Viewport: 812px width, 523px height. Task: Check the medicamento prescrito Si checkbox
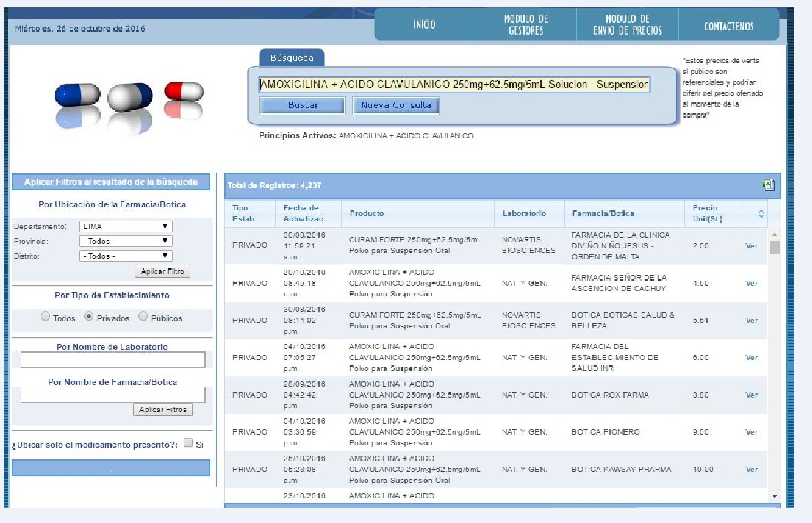click(188, 443)
